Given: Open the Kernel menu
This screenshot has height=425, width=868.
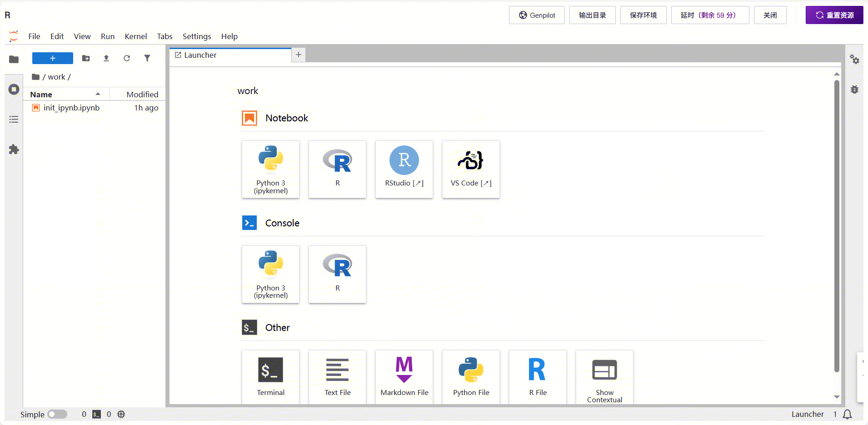Looking at the screenshot, I should click(136, 36).
